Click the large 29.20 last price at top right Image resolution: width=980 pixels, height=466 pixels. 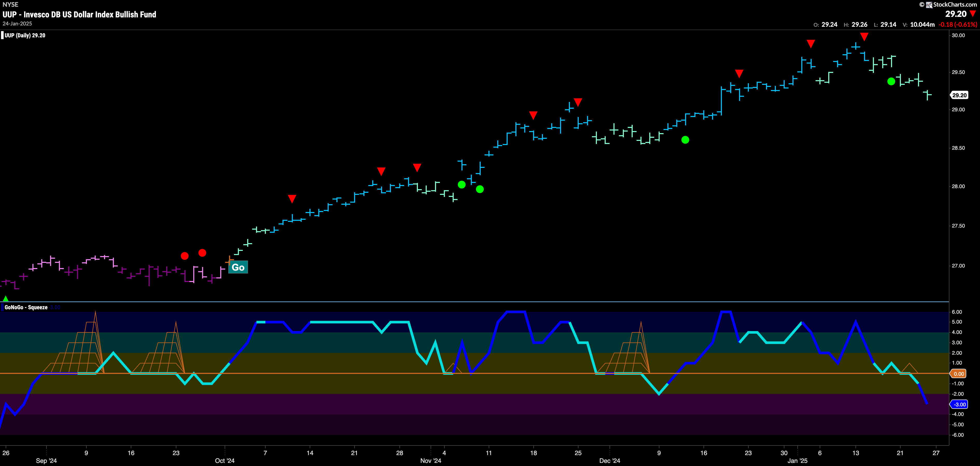coord(956,14)
